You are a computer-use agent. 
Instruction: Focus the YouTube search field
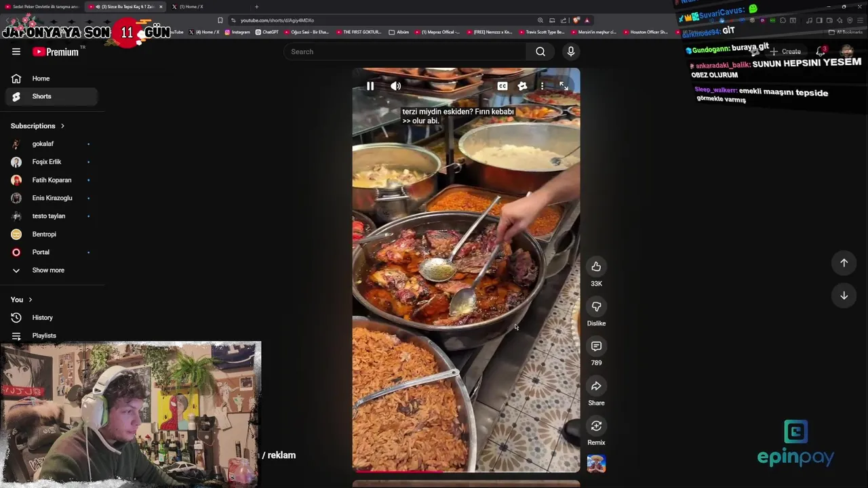(404, 52)
